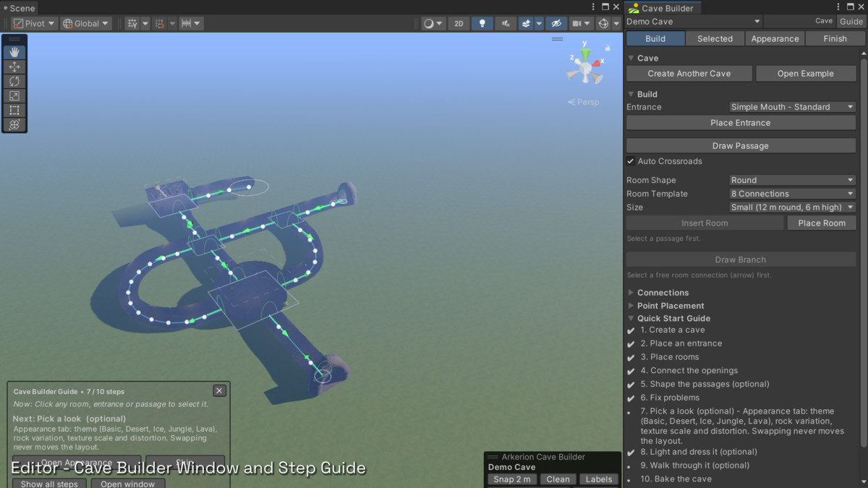Switch to the Selected tab
Screen dimensions: 868x488
click(x=715, y=39)
